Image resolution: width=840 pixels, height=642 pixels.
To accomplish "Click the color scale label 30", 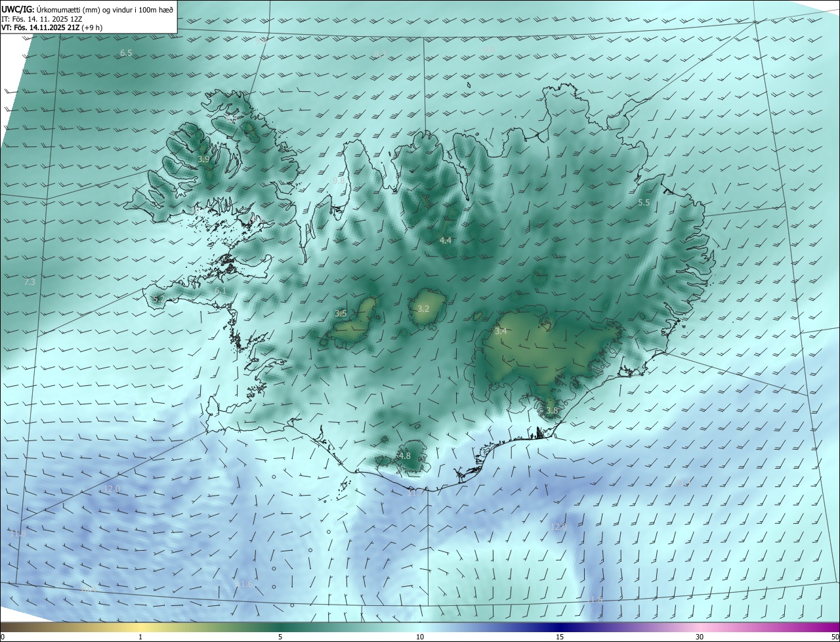I will pos(700,637).
